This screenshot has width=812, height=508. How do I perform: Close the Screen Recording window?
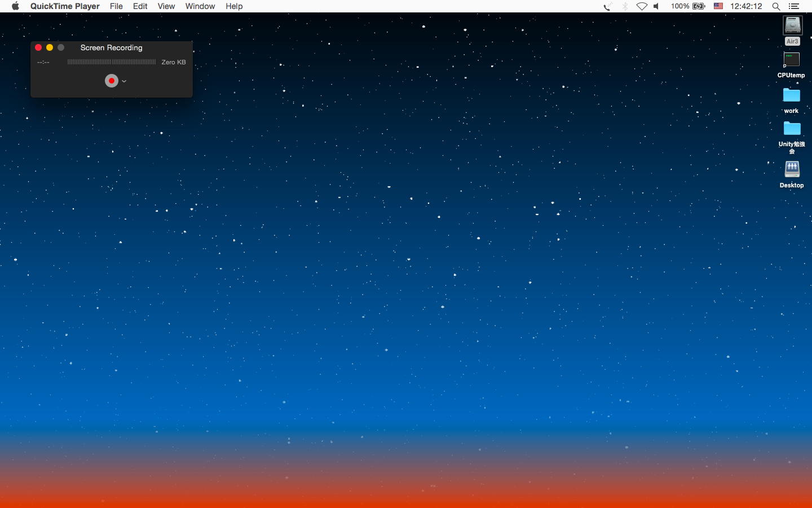click(x=38, y=47)
